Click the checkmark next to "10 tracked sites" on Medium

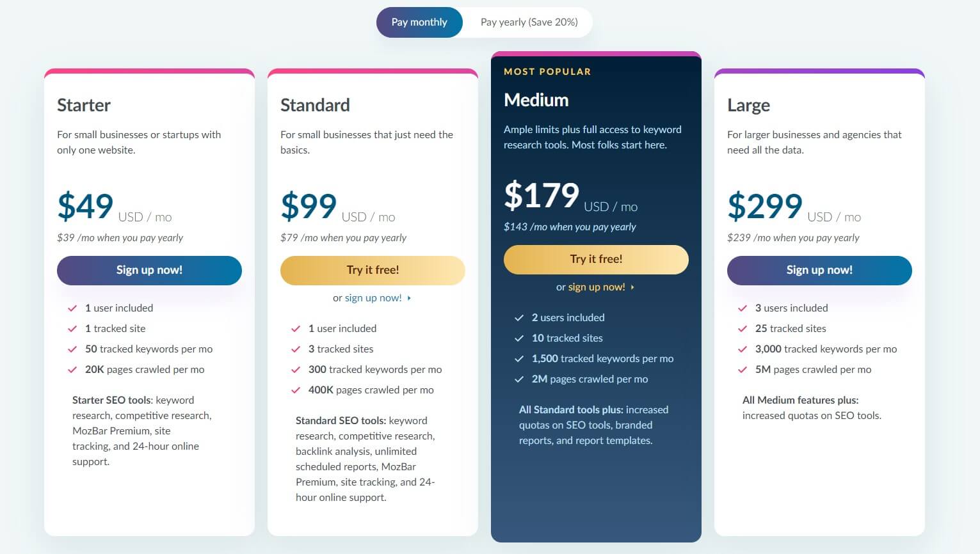pos(518,338)
